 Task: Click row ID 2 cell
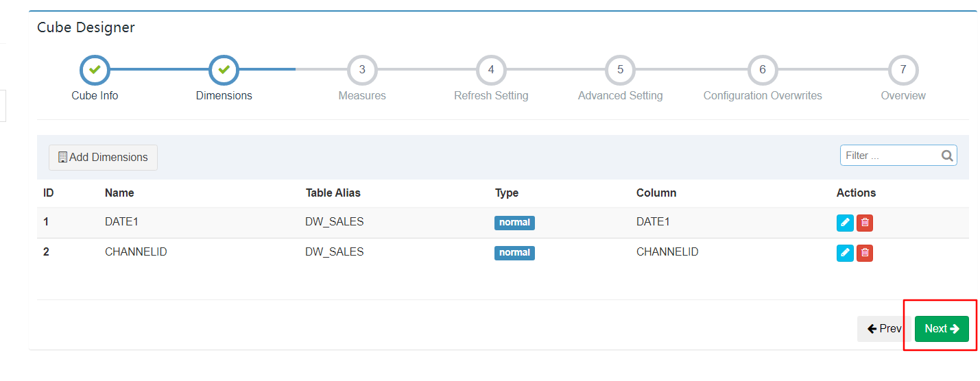46,252
